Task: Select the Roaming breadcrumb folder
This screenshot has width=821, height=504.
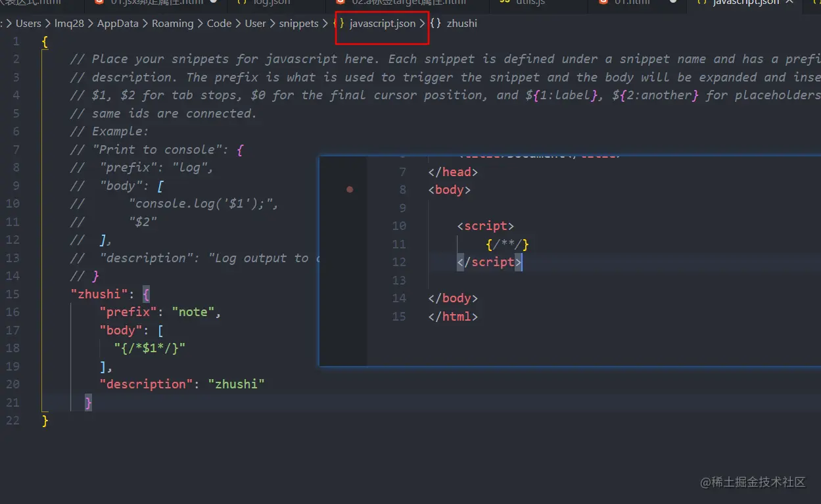Action: [172, 23]
